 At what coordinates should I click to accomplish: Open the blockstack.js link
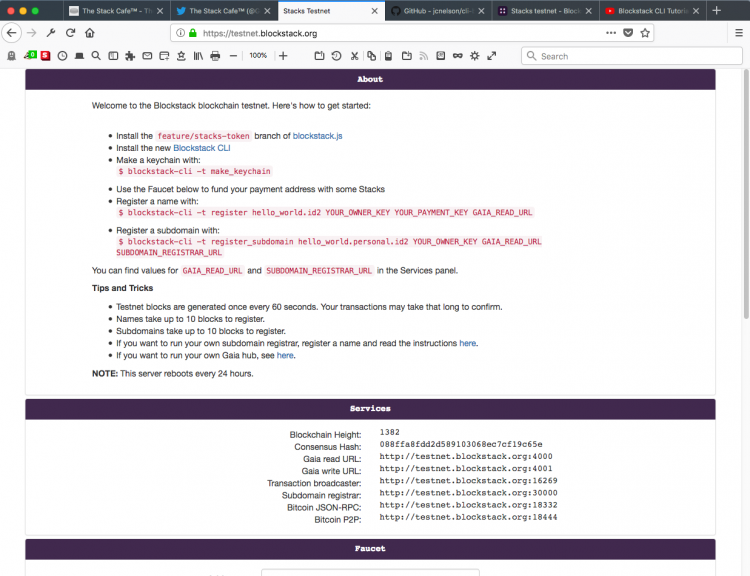coord(318,136)
